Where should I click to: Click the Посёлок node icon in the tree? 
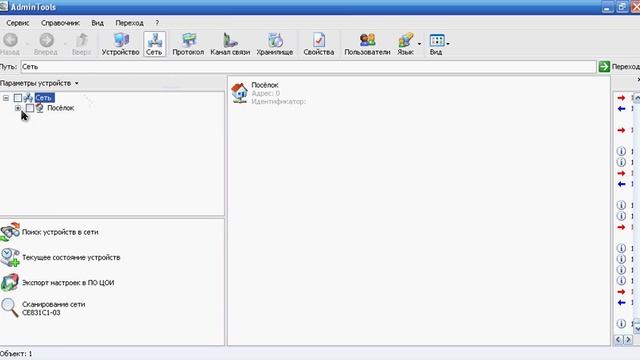click(40, 108)
